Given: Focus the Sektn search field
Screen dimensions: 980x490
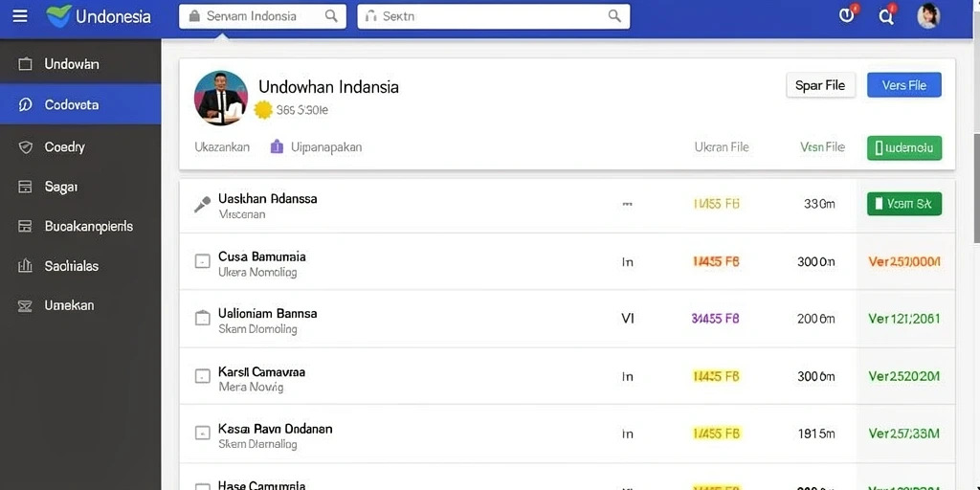Looking at the screenshot, I should pos(493,16).
